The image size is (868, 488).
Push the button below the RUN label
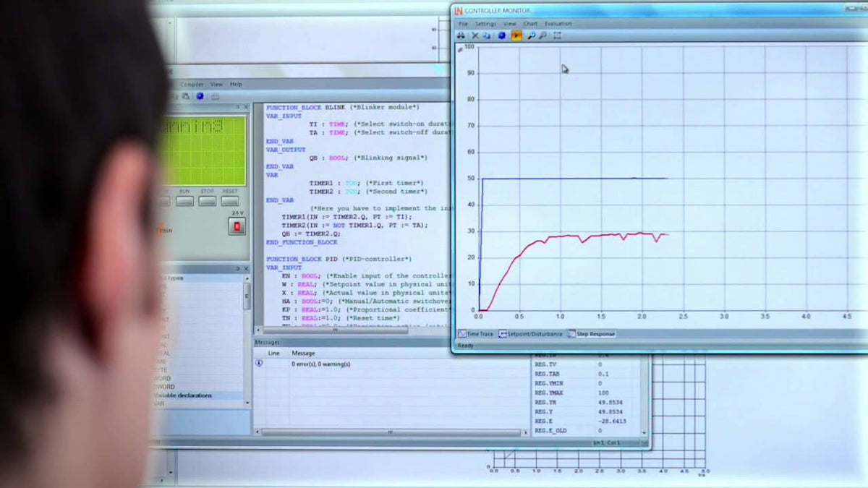(184, 201)
